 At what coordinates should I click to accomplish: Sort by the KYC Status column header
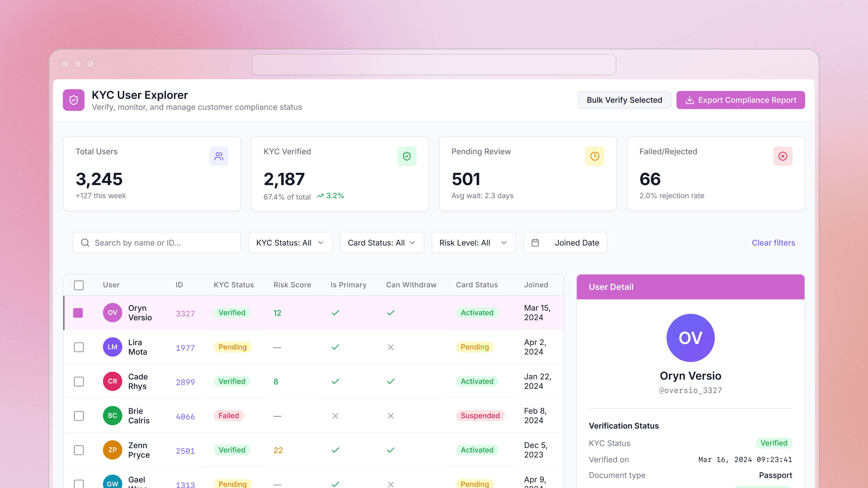(x=234, y=285)
